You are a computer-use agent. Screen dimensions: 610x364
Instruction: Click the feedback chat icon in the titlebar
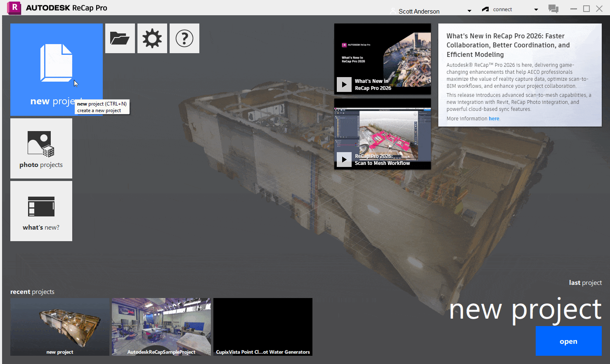[x=553, y=8]
